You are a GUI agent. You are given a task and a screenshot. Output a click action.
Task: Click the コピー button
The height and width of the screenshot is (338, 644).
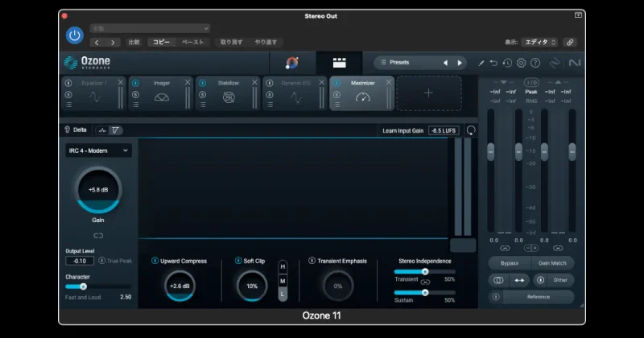click(x=161, y=42)
